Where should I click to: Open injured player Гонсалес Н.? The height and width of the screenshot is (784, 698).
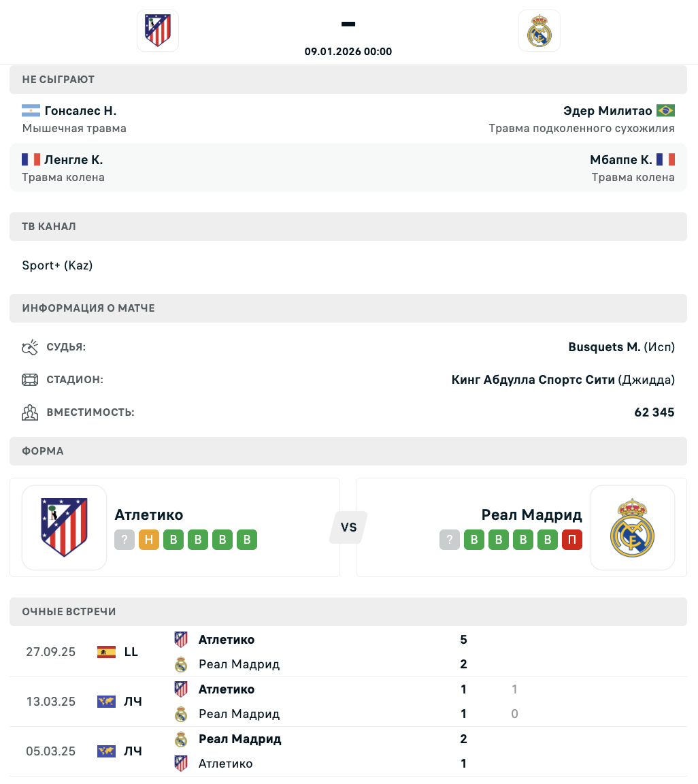coord(80,111)
